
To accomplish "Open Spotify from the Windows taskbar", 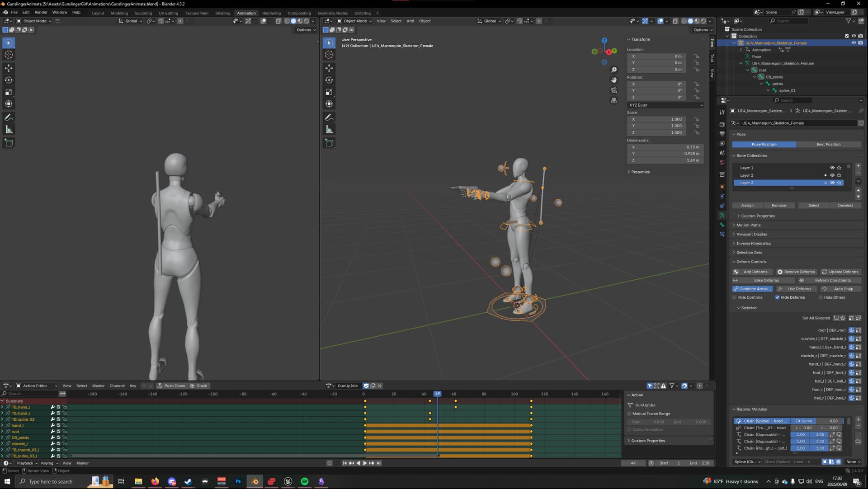I will (x=305, y=481).
